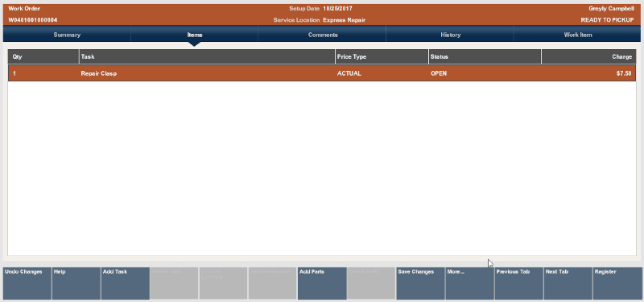Screen dimensions: 644x302
Task: Click the $7.50 charge value
Action: 623,74
